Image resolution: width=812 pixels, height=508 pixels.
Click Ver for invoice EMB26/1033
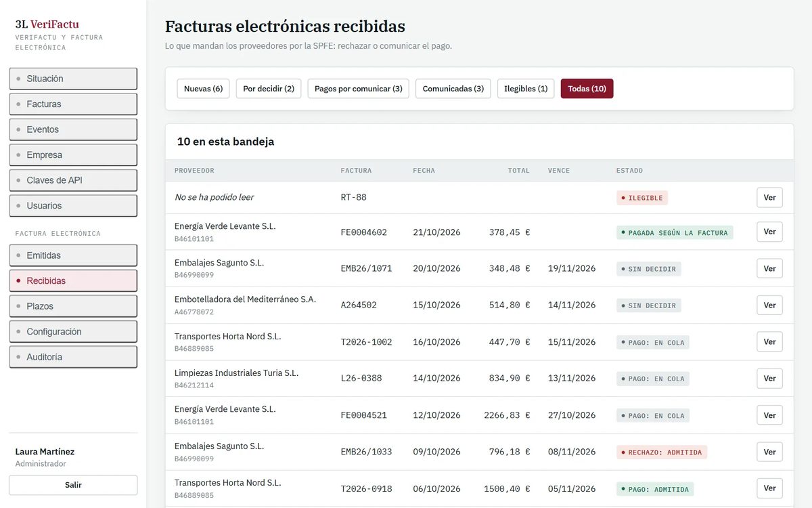tap(769, 452)
